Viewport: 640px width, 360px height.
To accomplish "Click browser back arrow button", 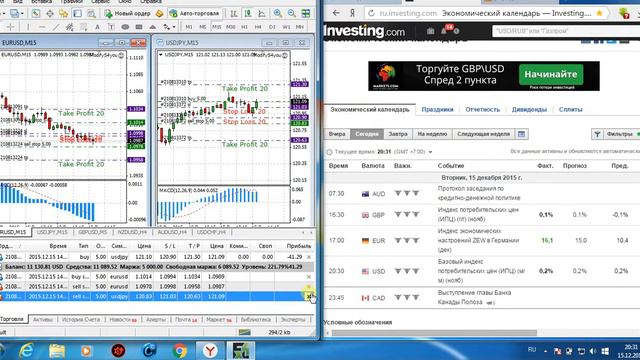I will [x=336, y=13].
